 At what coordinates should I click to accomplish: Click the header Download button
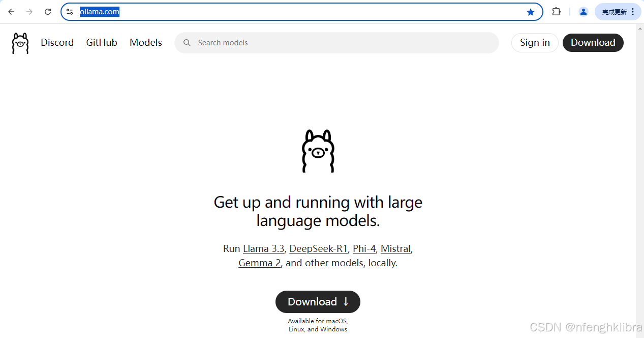[x=593, y=43]
